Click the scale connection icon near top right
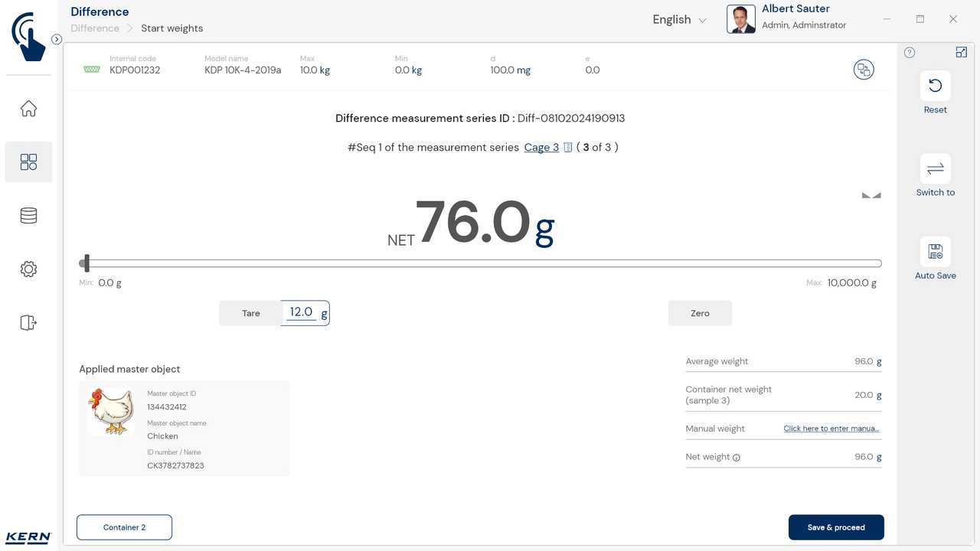Screen dimensions: 980x551 (864, 70)
